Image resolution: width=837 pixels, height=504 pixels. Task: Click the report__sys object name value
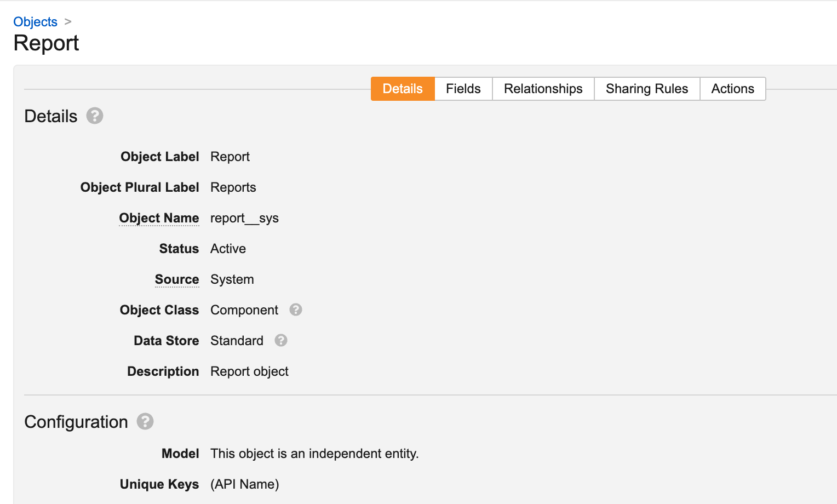click(244, 218)
